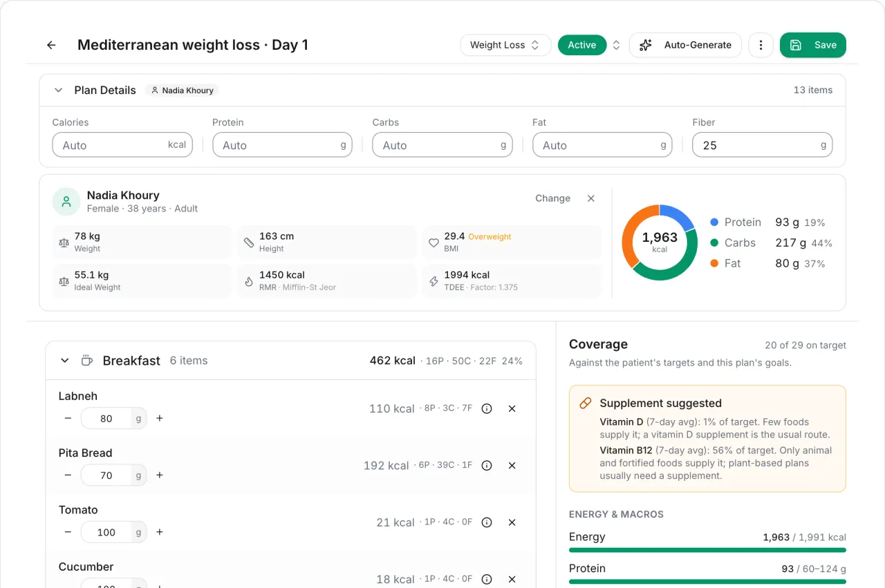Show info for Labneh
The image size is (885, 588).
pos(487,408)
